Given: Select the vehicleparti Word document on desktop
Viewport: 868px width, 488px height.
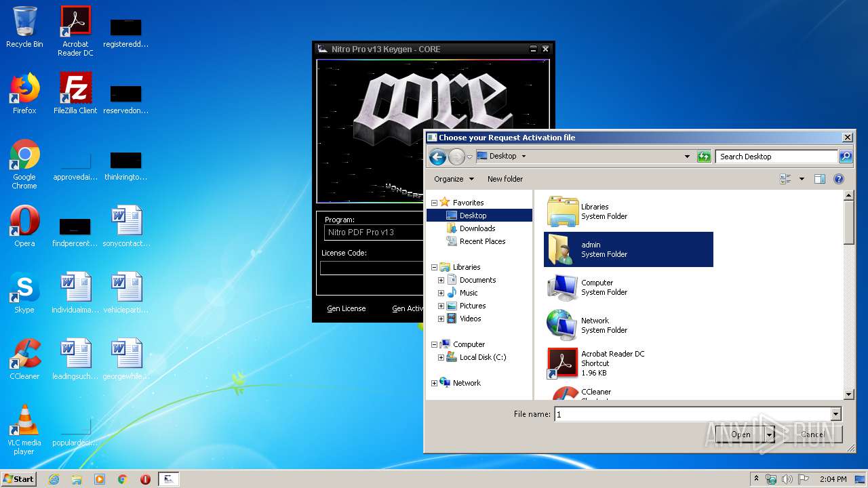Looking at the screenshot, I should 126,293.
